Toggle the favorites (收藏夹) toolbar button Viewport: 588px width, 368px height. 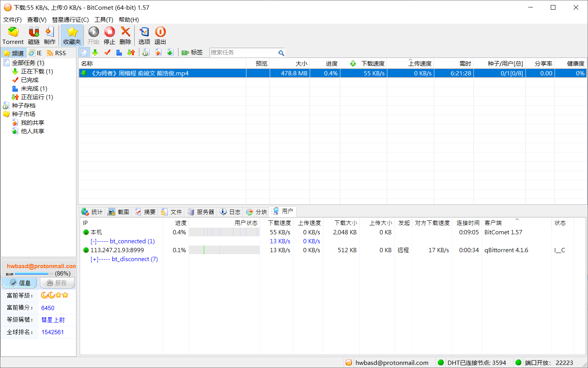(x=72, y=35)
